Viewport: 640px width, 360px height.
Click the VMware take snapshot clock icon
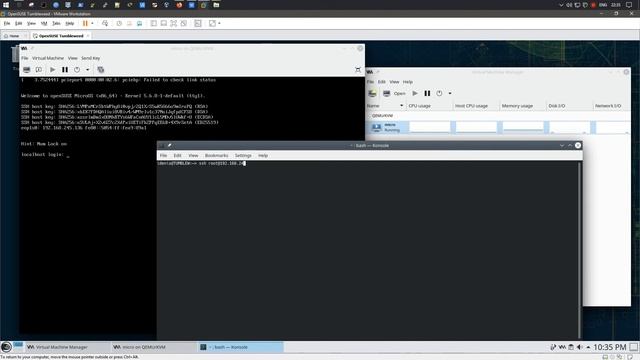[119, 23]
